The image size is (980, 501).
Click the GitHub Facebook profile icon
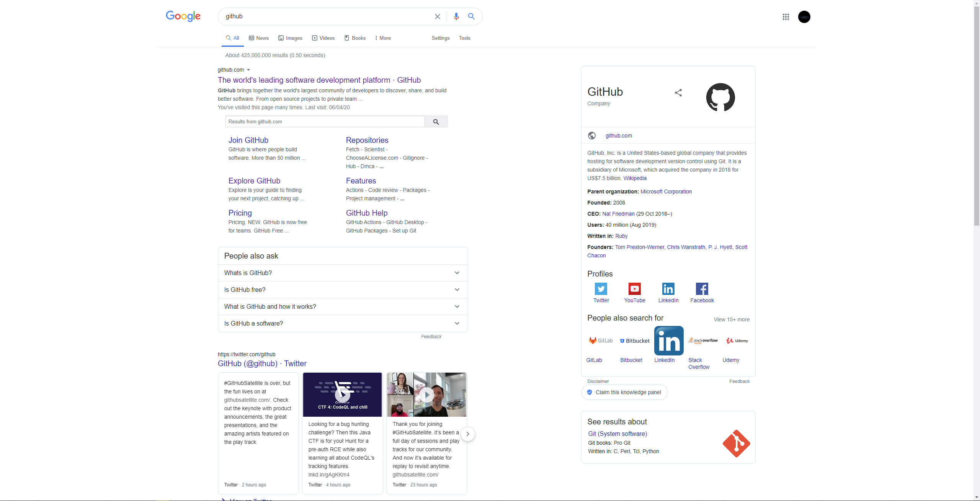(x=702, y=288)
